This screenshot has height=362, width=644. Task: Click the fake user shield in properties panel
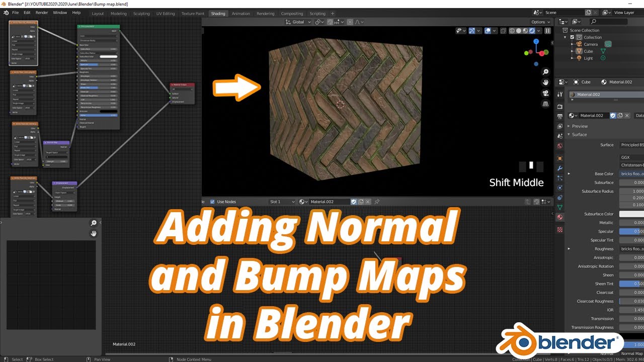613,116
